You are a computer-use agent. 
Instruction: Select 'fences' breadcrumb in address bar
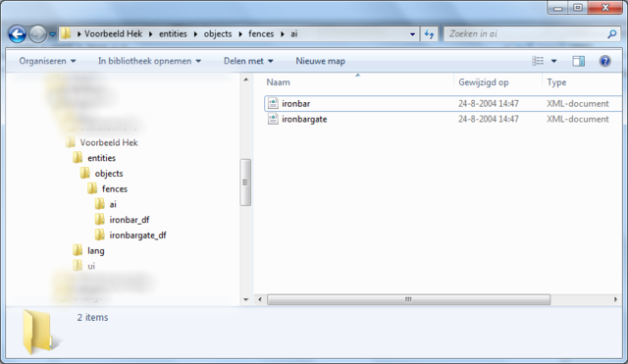(x=261, y=34)
